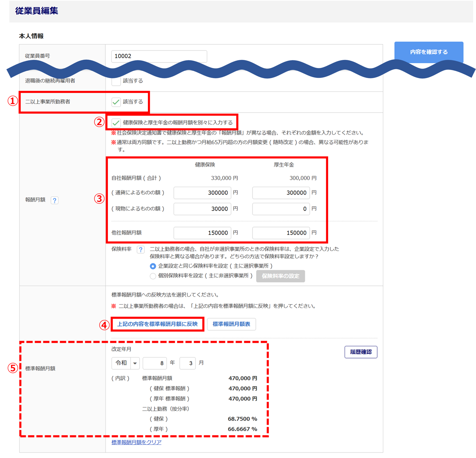This screenshot has width=476, height=458.
Task: Click the 保険料率の設定 button
Action: [x=280, y=276]
